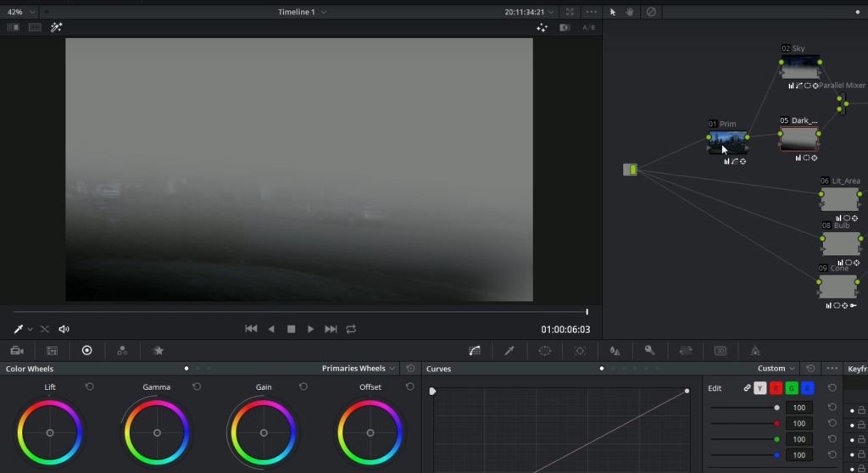868x473 pixels.
Task: Reset the Offset wheel
Action: click(409, 387)
